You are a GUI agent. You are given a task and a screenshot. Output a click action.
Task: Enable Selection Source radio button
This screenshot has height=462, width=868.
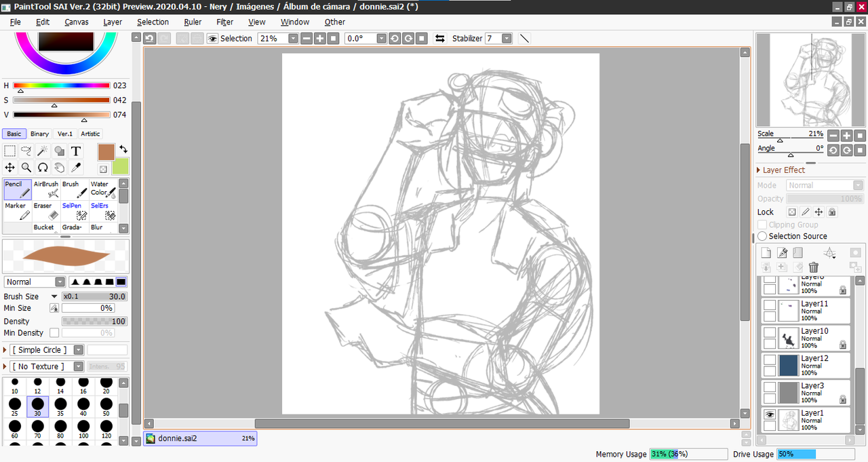(x=762, y=236)
